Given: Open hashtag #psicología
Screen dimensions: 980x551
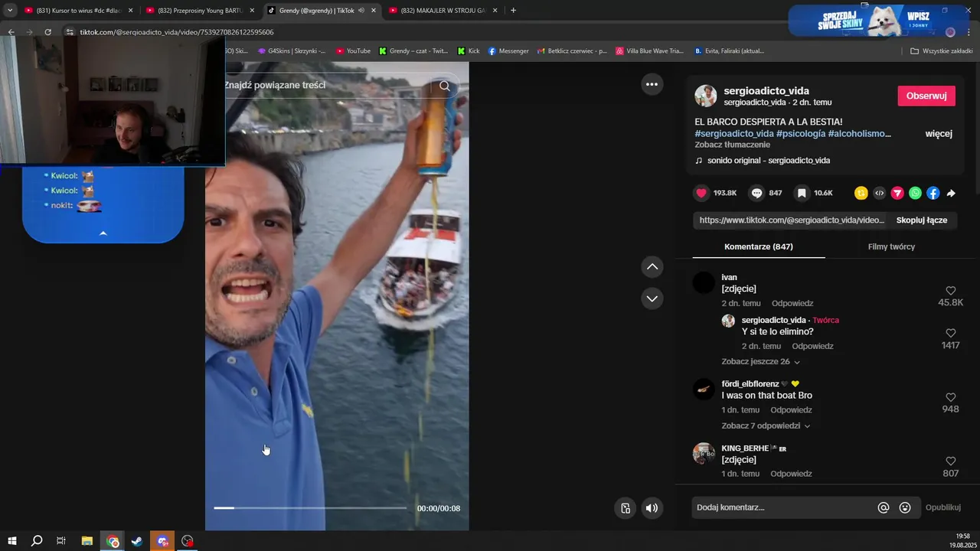Looking at the screenshot, I should [801, 134].
